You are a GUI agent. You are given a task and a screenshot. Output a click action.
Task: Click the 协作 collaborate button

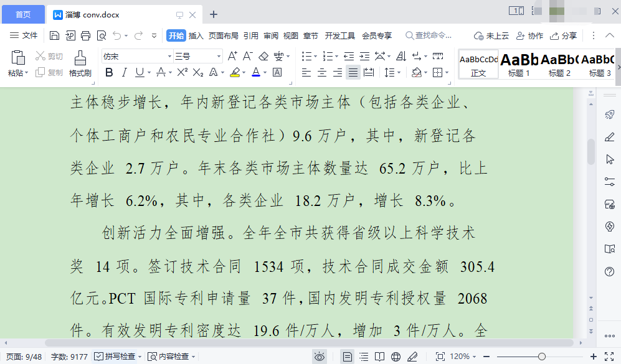(x=529, y=35)
